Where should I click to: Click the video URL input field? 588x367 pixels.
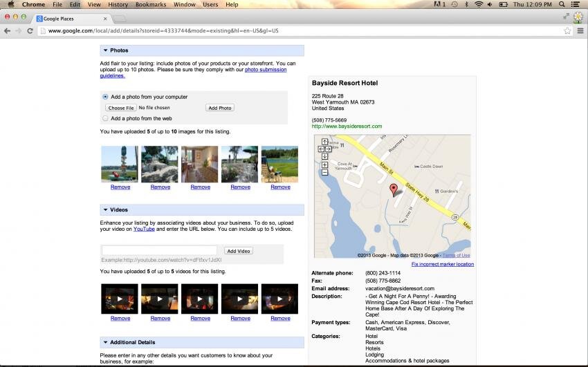pos(159,250)
